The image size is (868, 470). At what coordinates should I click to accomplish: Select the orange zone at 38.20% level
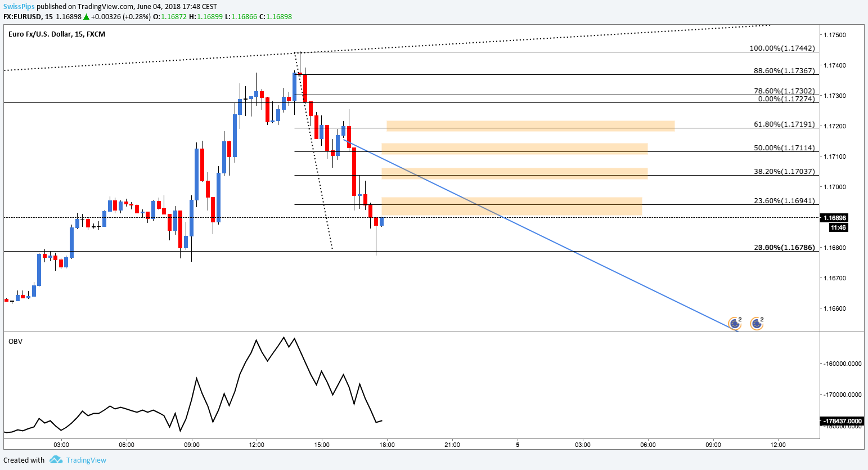(x=515, y=174)
